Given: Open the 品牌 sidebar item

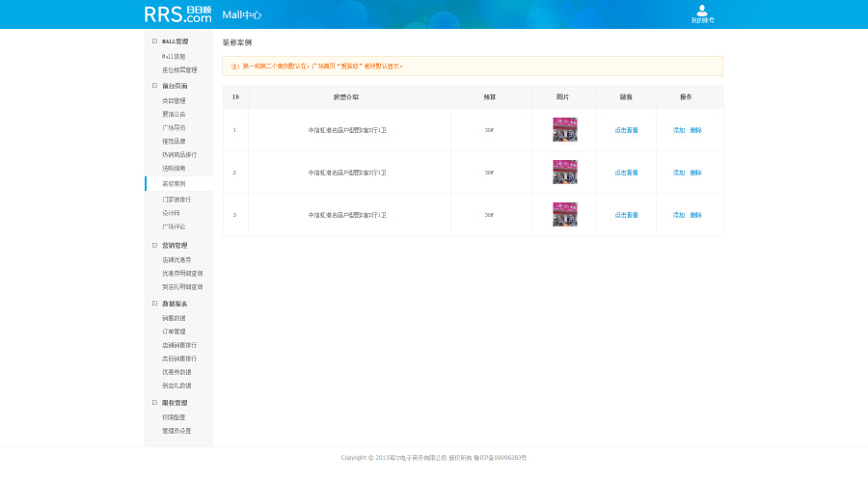Looking at the screenshot, I should pyautogui.click(x=174, y=141).
